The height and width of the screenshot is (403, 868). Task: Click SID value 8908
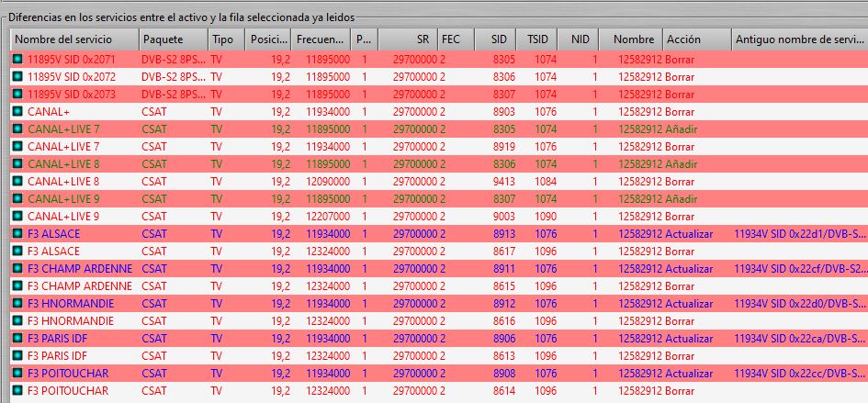(503, 373)
